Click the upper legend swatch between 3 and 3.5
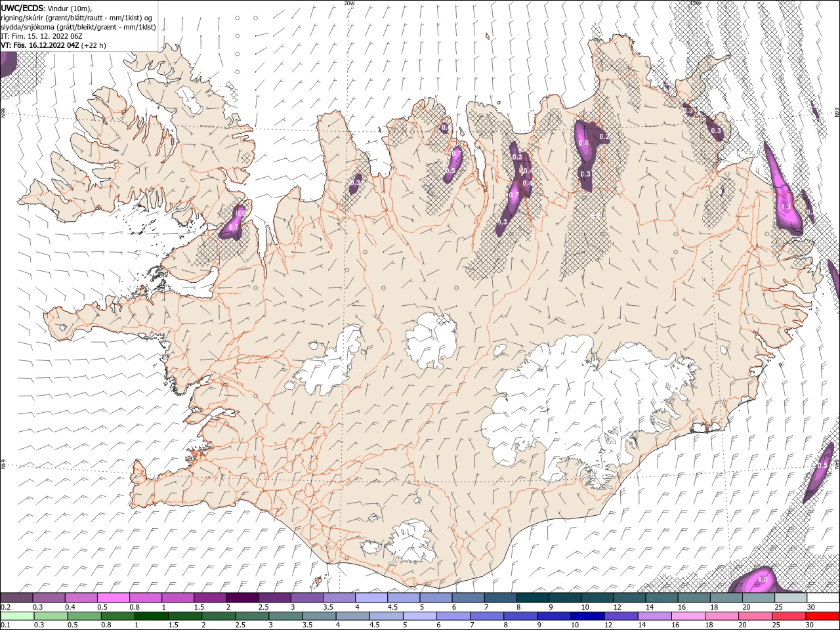 coord(306,598)
